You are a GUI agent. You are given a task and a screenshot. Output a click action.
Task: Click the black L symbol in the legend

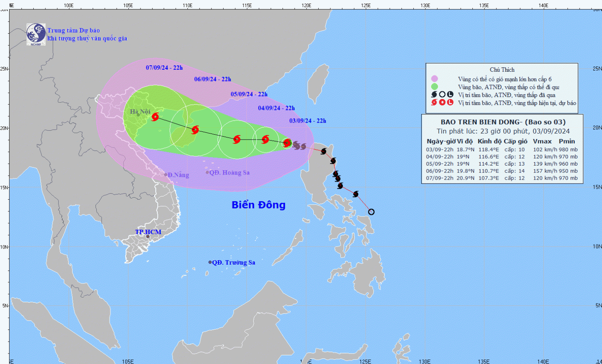pos(450,95)
